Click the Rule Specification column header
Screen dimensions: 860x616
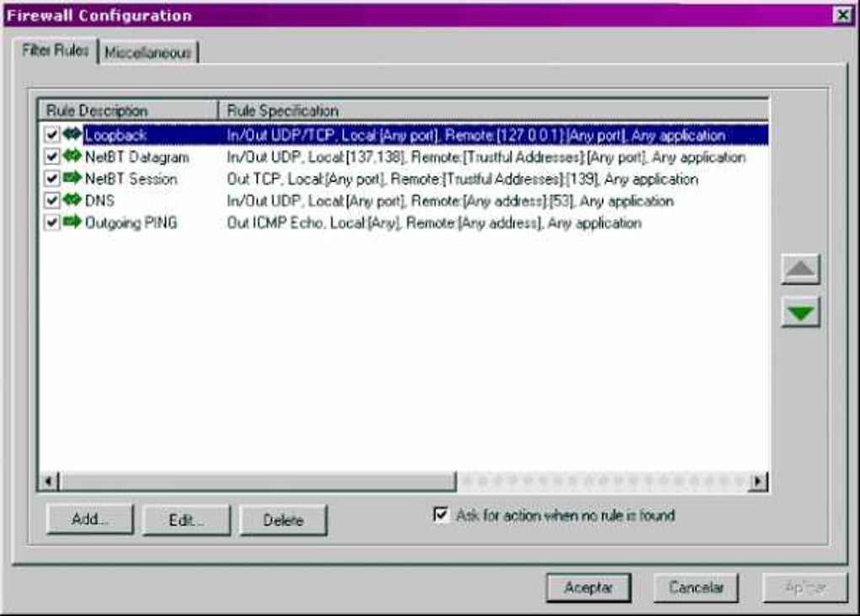coord(493,110)
